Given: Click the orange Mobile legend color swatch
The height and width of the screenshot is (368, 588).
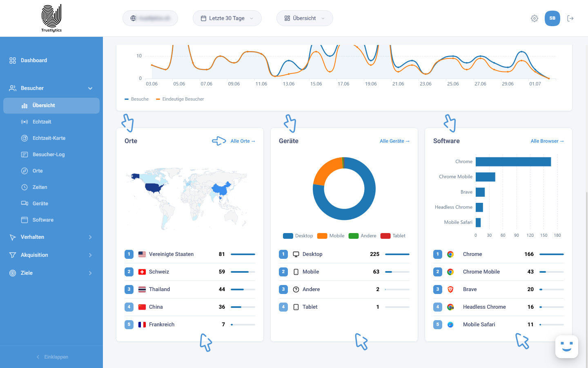Looking at the screenshot, I should point(322,236).
